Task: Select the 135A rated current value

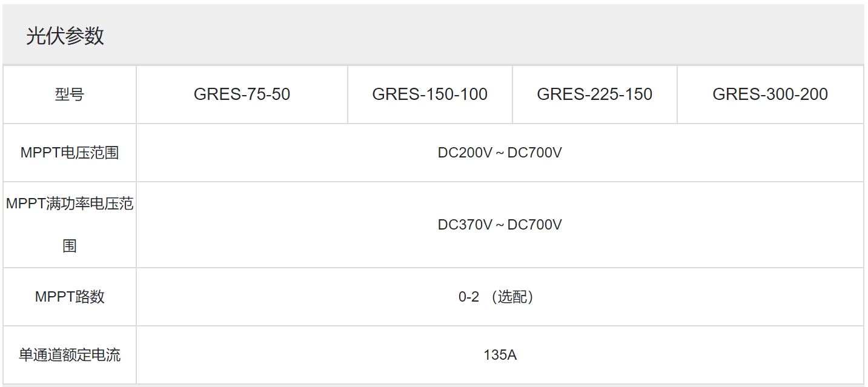Action: [500, 355]
